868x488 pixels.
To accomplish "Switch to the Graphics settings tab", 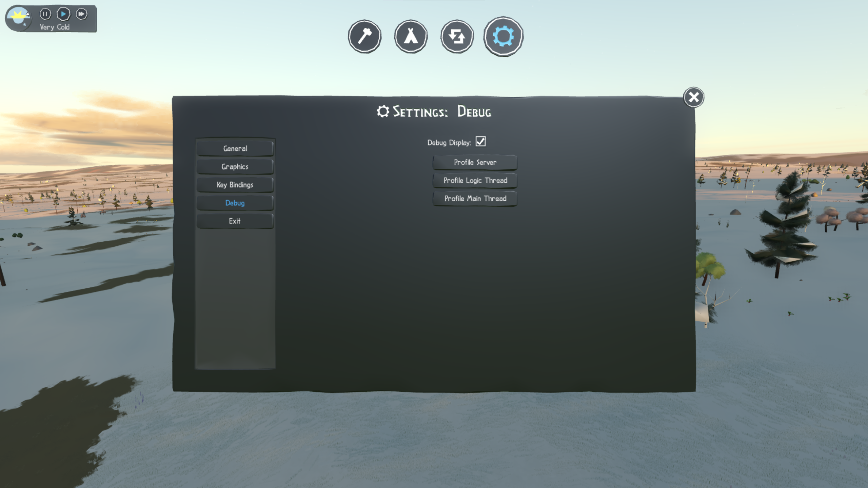I will pyautogui.click(x=235, y=167).
